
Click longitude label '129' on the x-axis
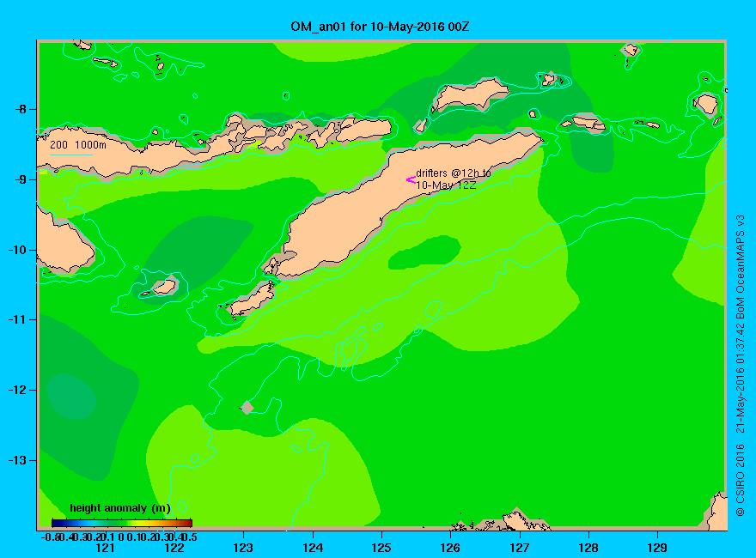(x=657, y=548)
